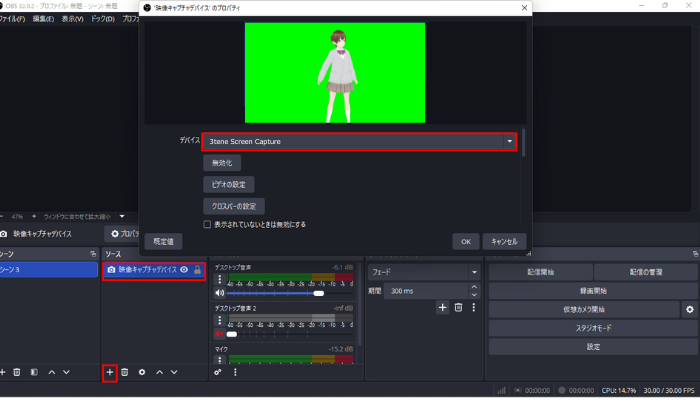Start virtual camera button
Image resolution: width=700 pixels, height=400 pixels.
584,309
